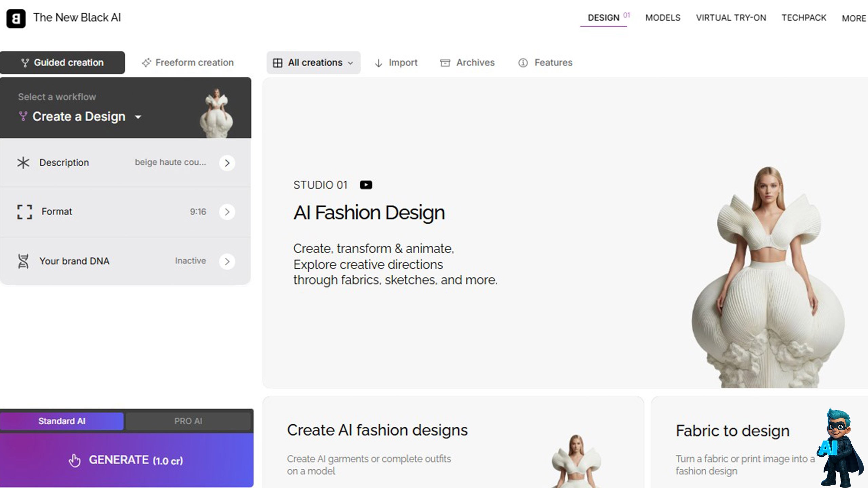Click the Inactive brand DNA status

pyautogui.click(x=191, y=261)
